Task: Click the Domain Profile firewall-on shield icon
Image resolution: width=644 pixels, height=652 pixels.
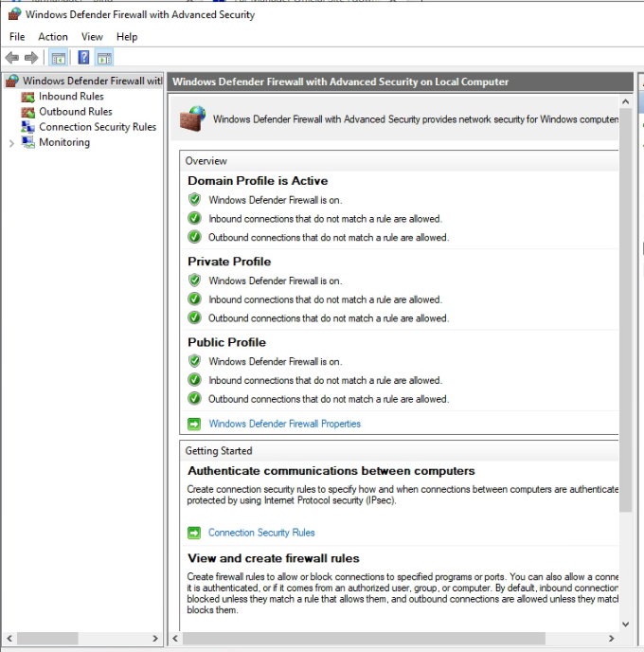Action: coord(194,200)
